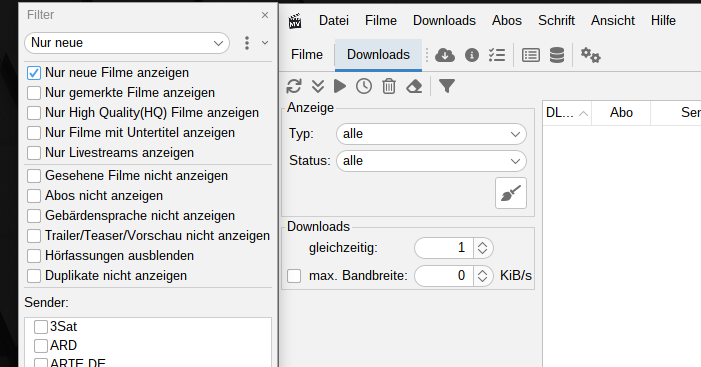Check Hörfassungen ausblenden
This screenshot has height=367, width=701.
pyautogui.click(x=34, y=256)
